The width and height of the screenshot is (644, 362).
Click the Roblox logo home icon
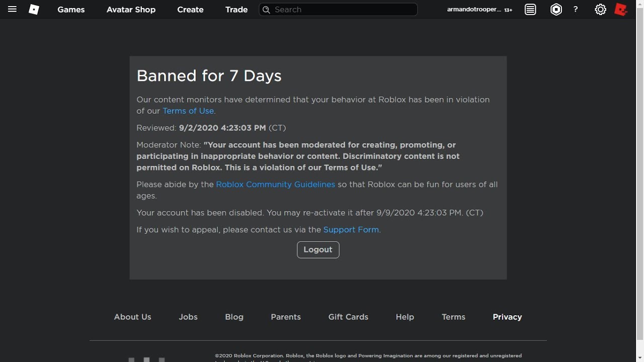tap(34, 9)
